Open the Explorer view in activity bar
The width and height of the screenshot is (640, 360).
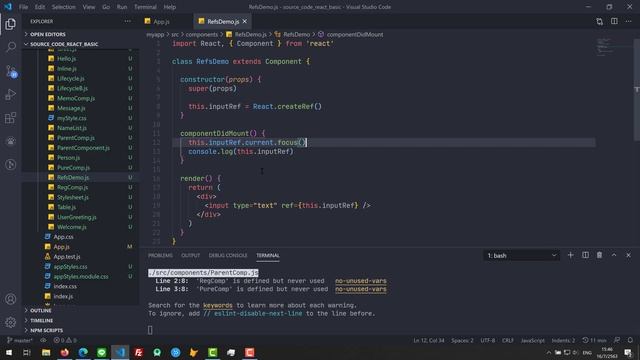point(11,24)
